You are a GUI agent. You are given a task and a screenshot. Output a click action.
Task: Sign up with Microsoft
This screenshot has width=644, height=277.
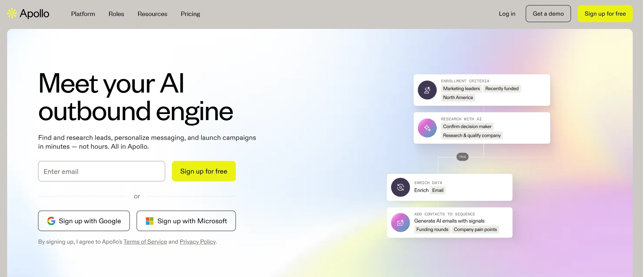coord(186,221)
